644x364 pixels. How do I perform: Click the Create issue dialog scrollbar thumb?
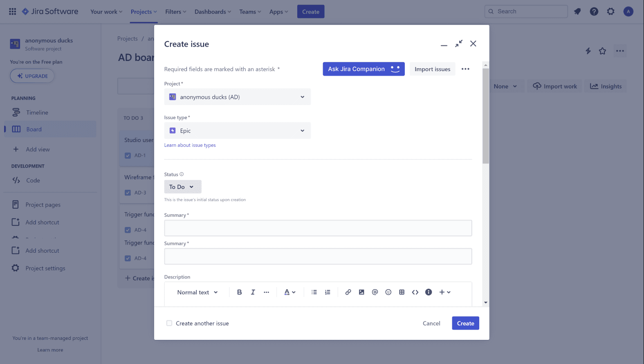[486, 116]
